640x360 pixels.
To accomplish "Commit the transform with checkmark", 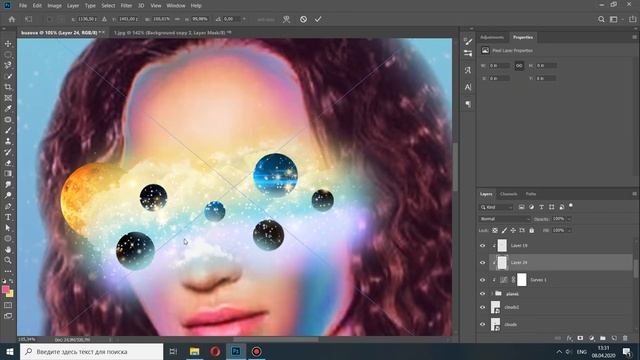I will tap(318, 19).
